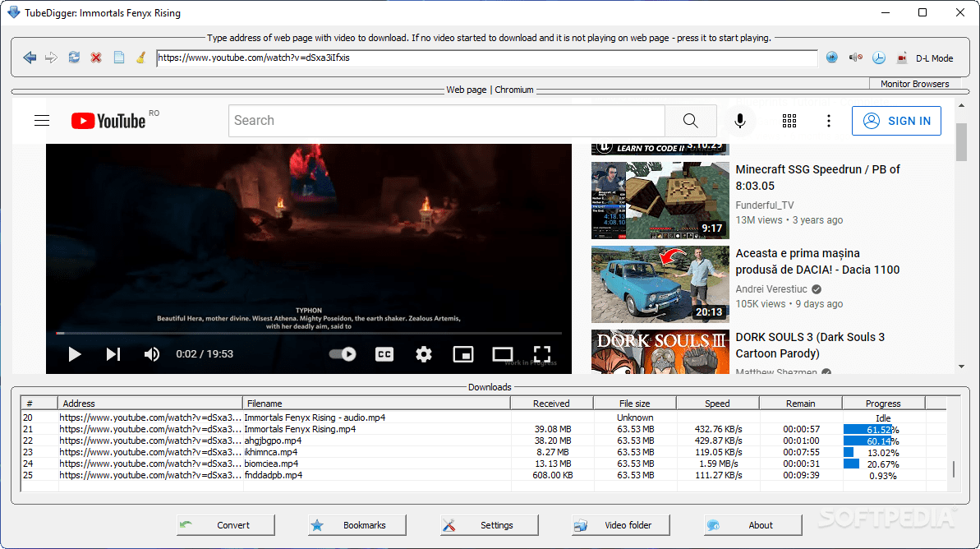Open Settings
This screenshot has height=549, width=980.
pyautogui.click(x=489, y=525)
